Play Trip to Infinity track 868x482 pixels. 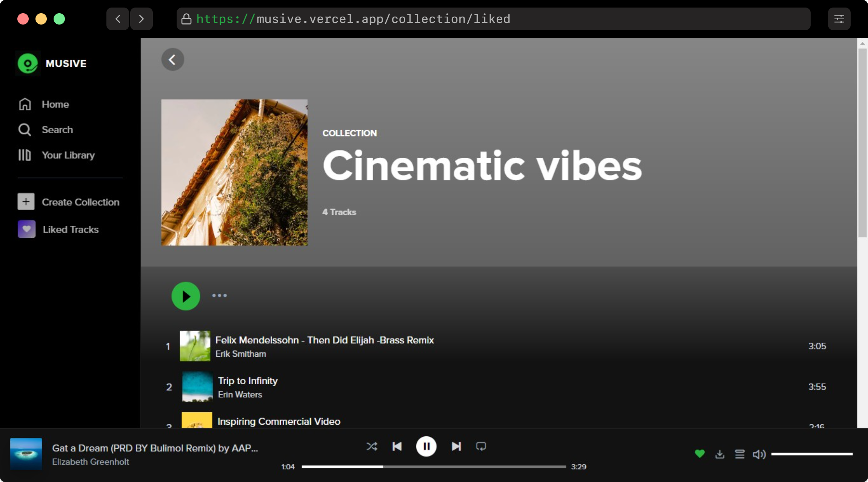(248, 381)
